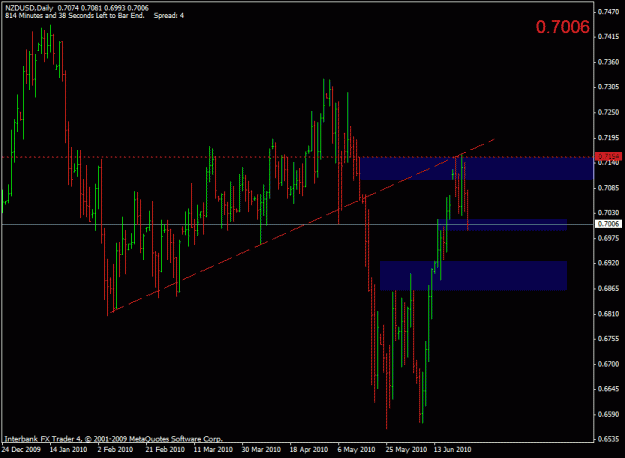Click the 0.7470 price axis label

pyautogui.click(x=608, y=12)
